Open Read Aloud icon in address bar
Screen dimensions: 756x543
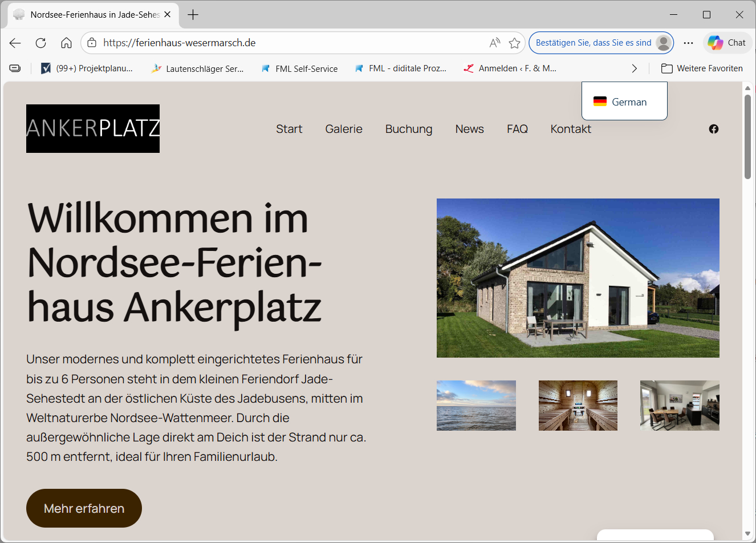pos(494,43)
